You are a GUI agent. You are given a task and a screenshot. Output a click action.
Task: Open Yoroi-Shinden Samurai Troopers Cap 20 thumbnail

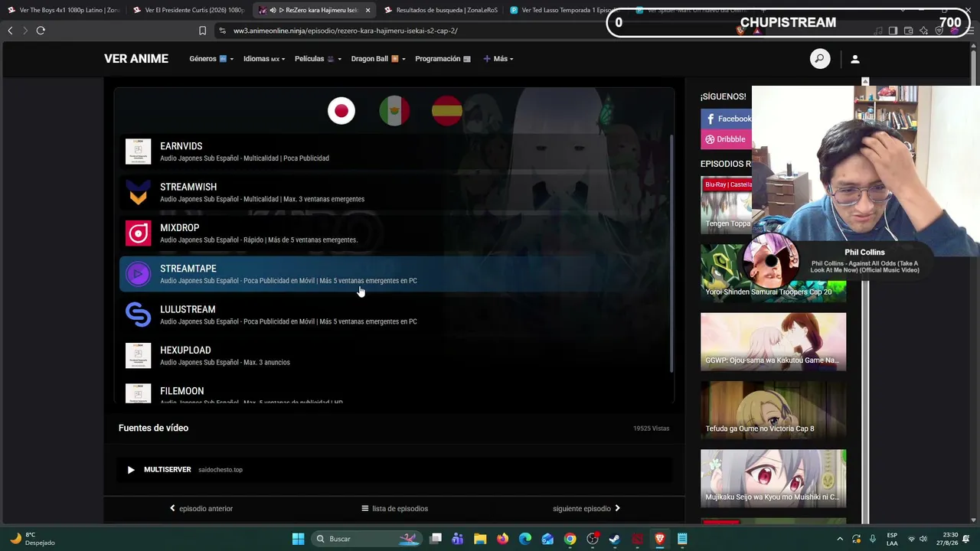click(773, 273)
